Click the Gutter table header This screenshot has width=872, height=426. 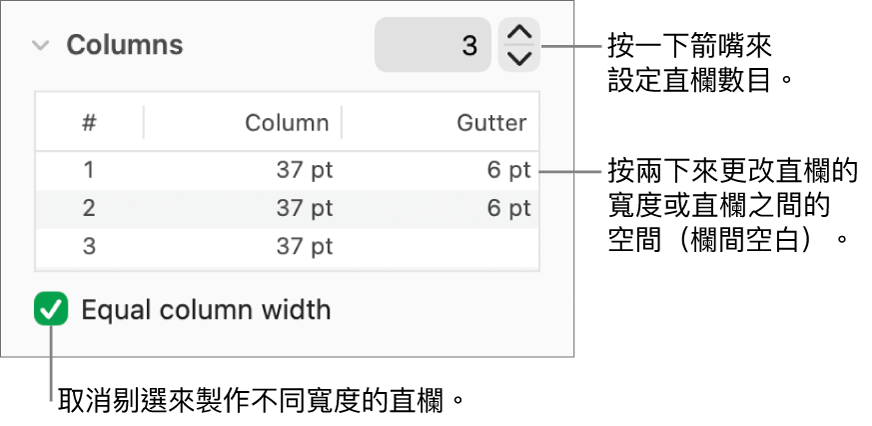point(491,123)
